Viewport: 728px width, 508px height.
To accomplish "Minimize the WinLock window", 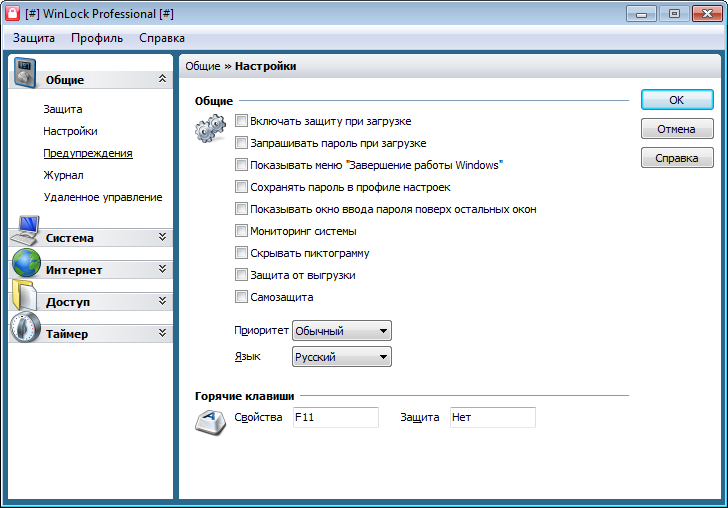I will [x=641, y=14].
